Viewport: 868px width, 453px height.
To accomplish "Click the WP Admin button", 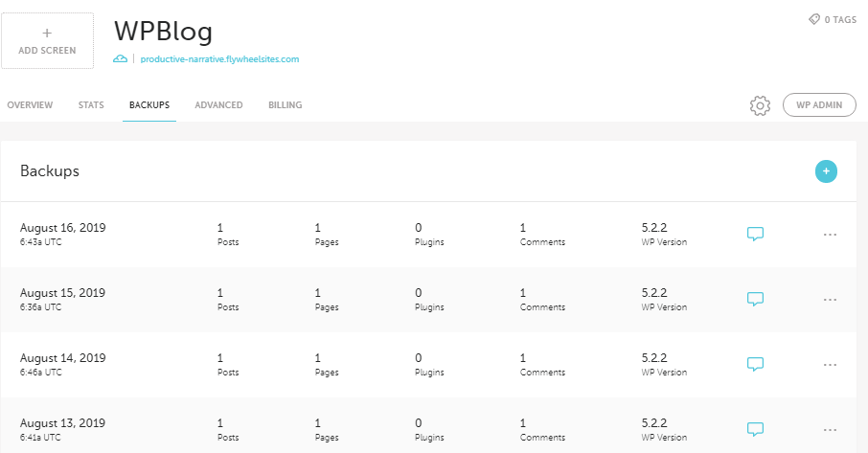I will [819, 104].
